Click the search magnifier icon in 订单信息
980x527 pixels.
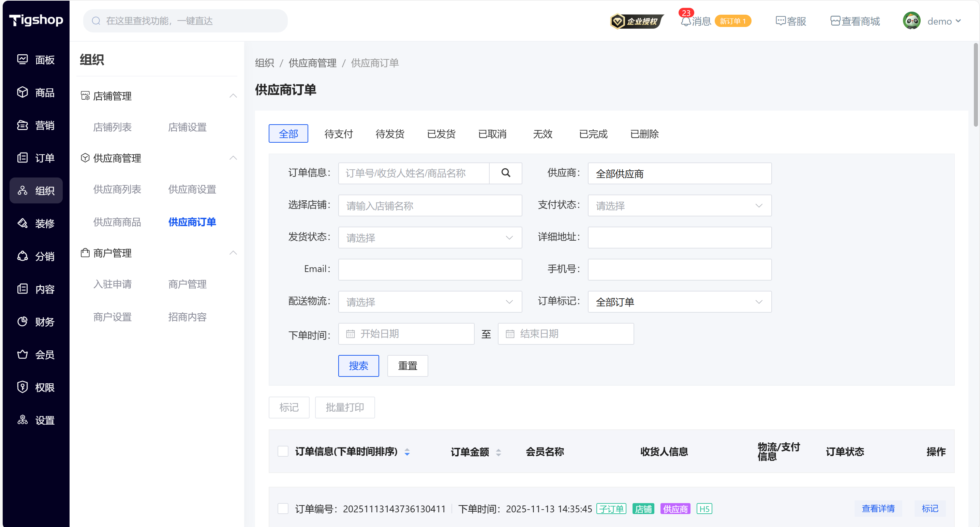pos(505,173)
